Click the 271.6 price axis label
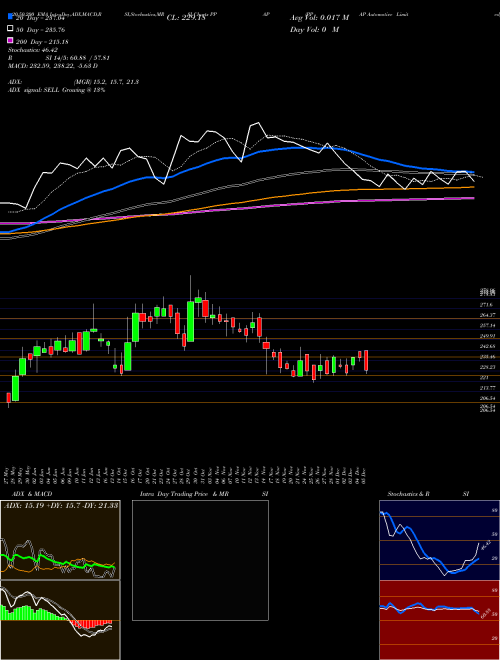This screenshot has width=500, height=660. tap(486, 304)
